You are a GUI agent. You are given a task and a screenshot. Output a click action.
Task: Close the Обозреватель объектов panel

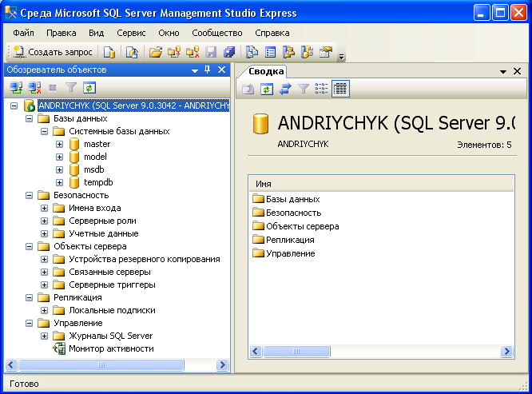click(221, 70)
